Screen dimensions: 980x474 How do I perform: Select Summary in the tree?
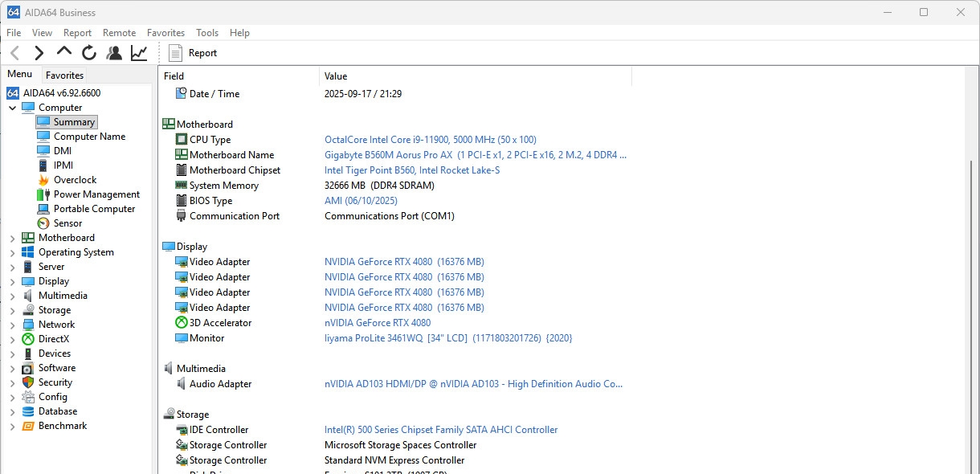(75, 122)
